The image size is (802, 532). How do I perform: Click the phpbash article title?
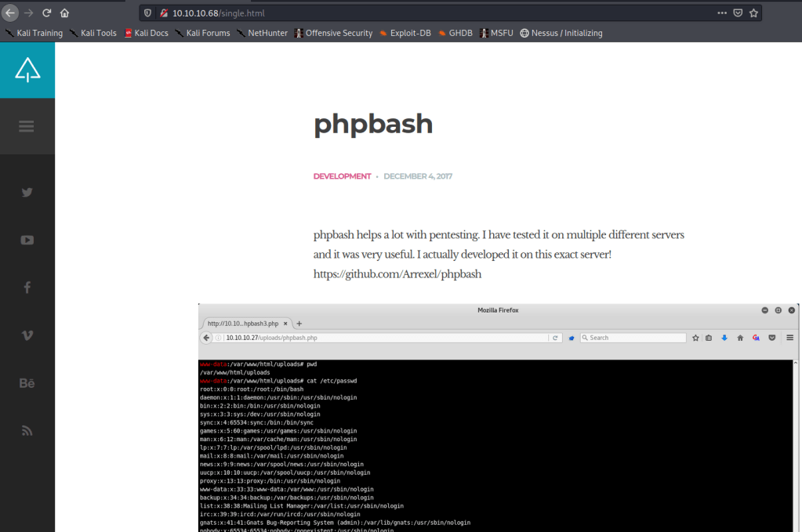pyautogui.click(x=372, y=124)
